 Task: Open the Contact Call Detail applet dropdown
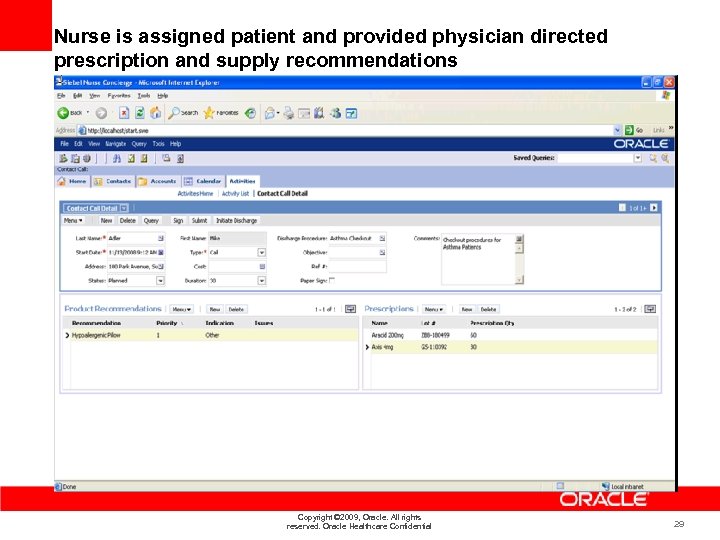[124, 208]
